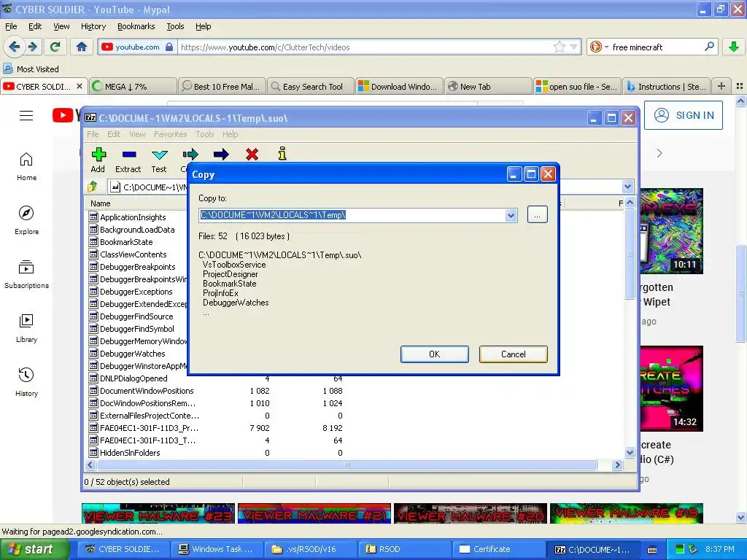Click the 7-Zip red Delete icon
Viewport: 747px width, 560px height.
[252, 155]
